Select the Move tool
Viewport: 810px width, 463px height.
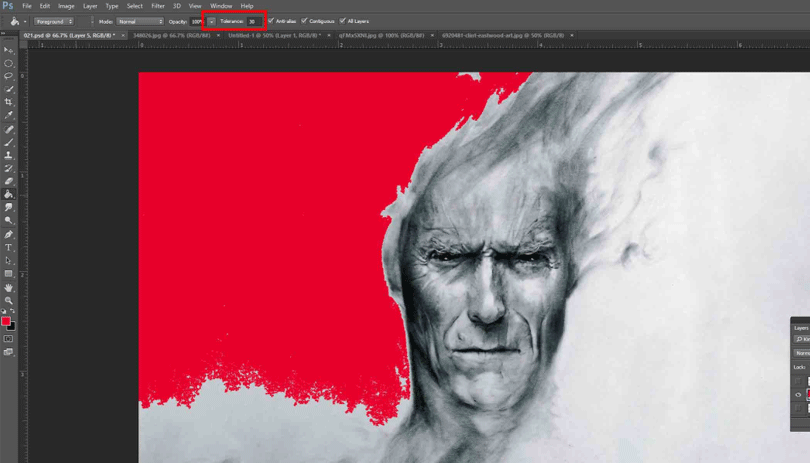9,51
